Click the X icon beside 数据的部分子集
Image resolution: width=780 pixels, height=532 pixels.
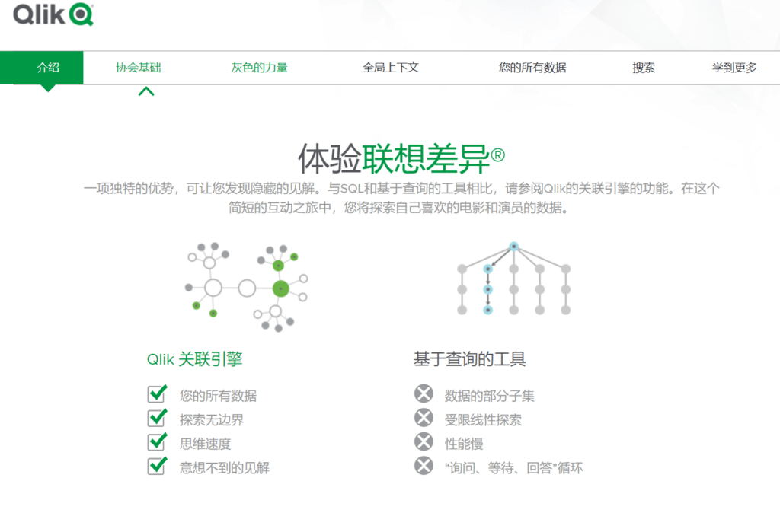(x=424, y=393)
